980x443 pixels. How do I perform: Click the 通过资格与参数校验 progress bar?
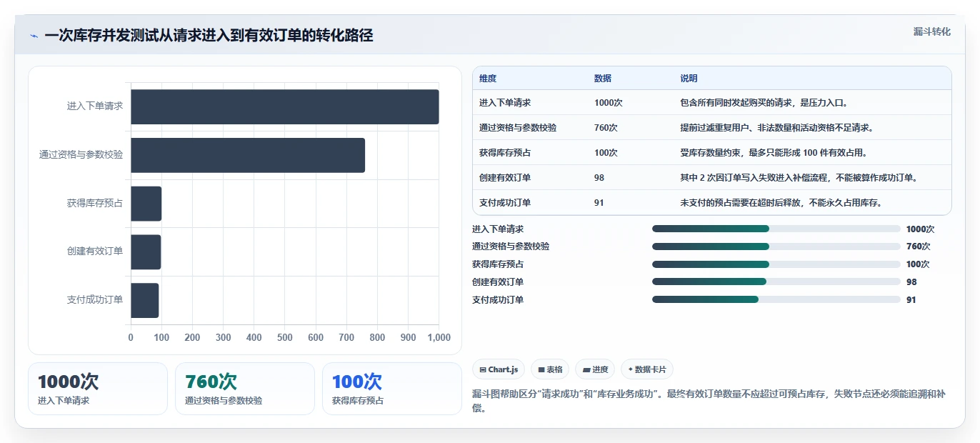click(776, 247)
